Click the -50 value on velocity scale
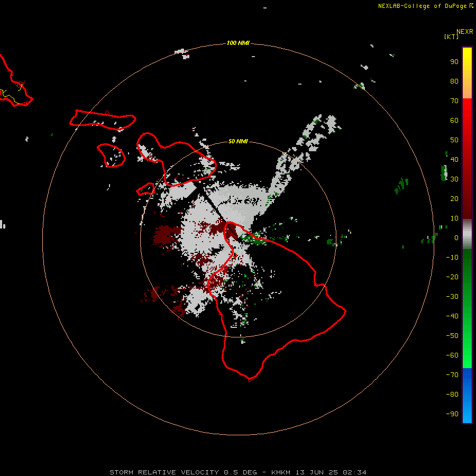 [452, 336]
